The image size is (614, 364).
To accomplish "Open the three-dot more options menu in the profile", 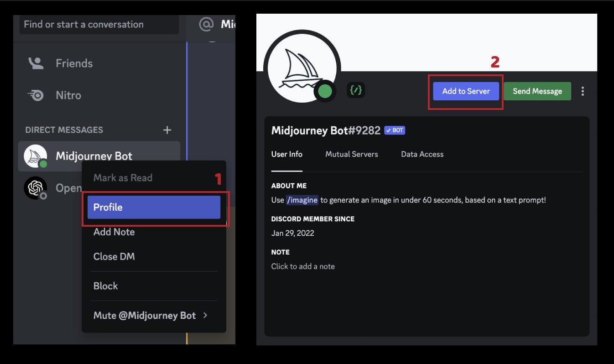I will tap(583, 91).
